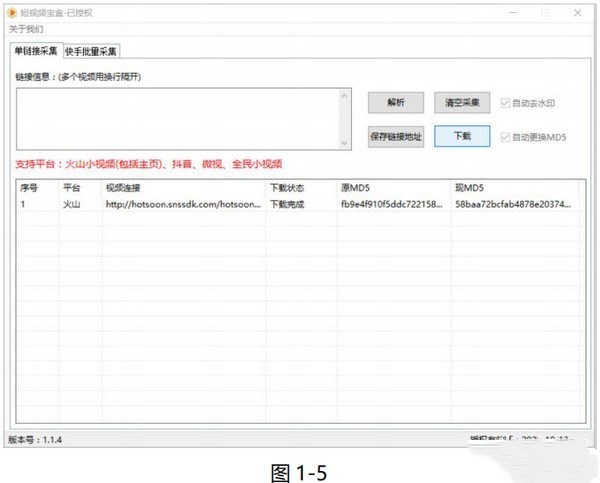The height and width of the screenshot is (483, 600).
Task: Click the hotsoon.snssdk.com video link cell
Action: coord(183,204)
